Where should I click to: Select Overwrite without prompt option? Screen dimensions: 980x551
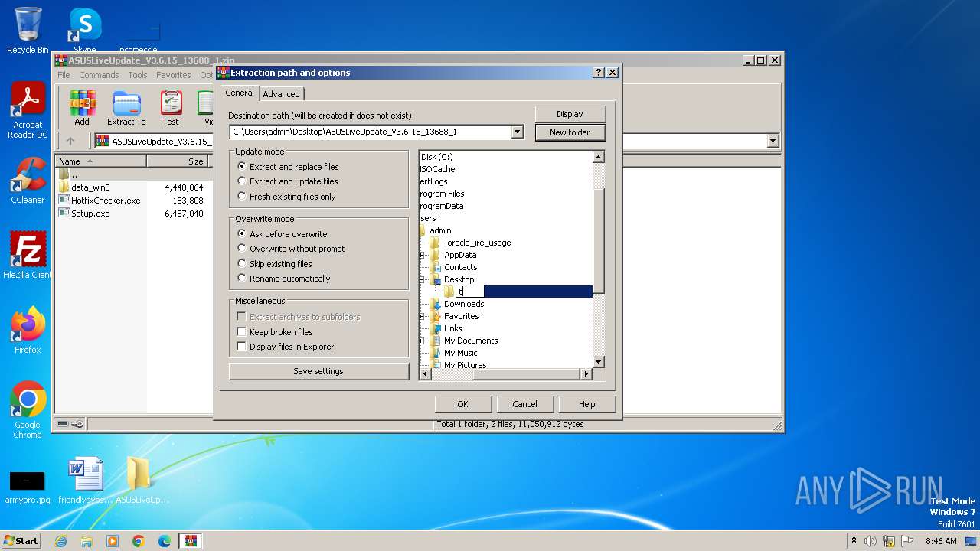291,249
